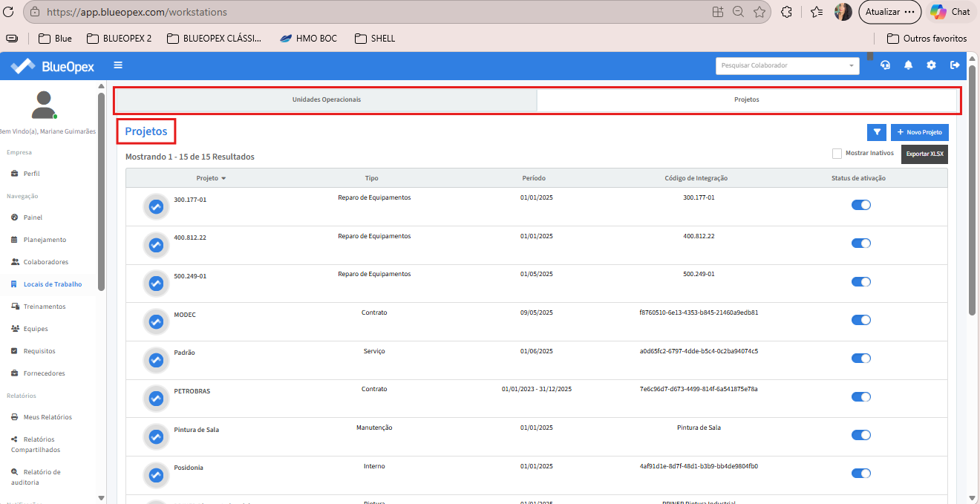Viewport: 980px width, 504px height.
Task: Click the integration code f8760510-6e13-4353-b845-21460a9edb81
Action: [x=699, y=312]
